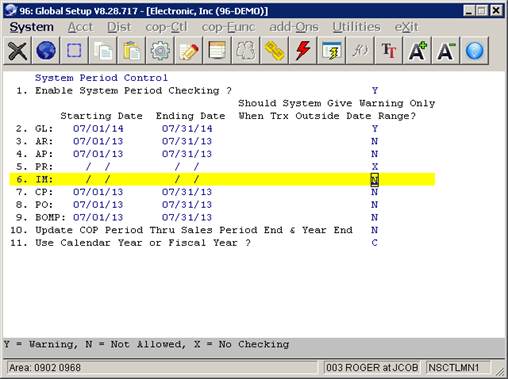Click the AP warning-only N value

[x=375, y=154]
